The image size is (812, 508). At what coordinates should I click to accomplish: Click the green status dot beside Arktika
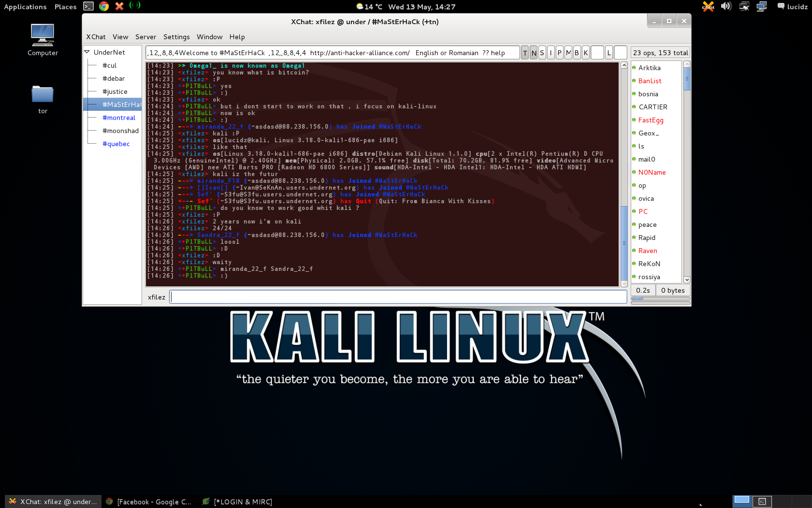click(x=634, y=68)
